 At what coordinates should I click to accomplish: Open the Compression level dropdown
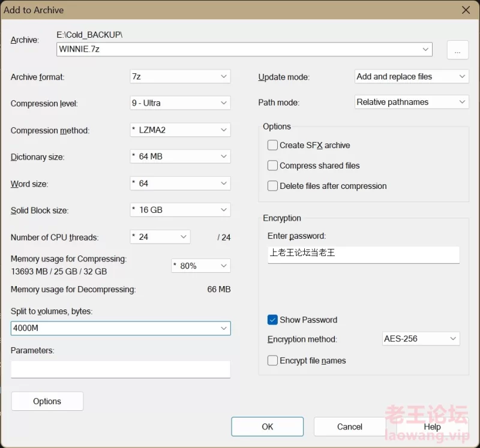tap(179, 103)
